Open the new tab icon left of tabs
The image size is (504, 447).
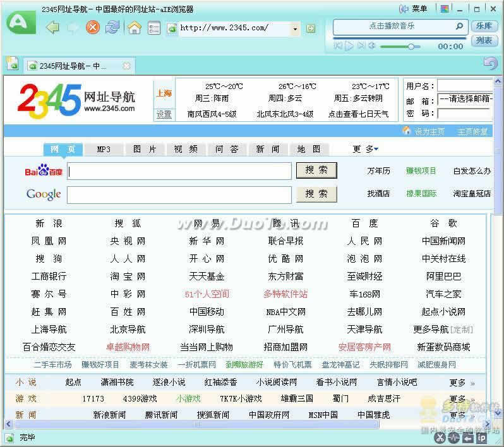click(12, 64)
